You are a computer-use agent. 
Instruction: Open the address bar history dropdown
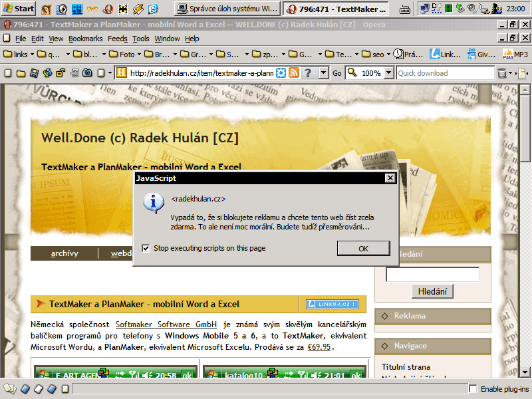(x=324, y=73)
